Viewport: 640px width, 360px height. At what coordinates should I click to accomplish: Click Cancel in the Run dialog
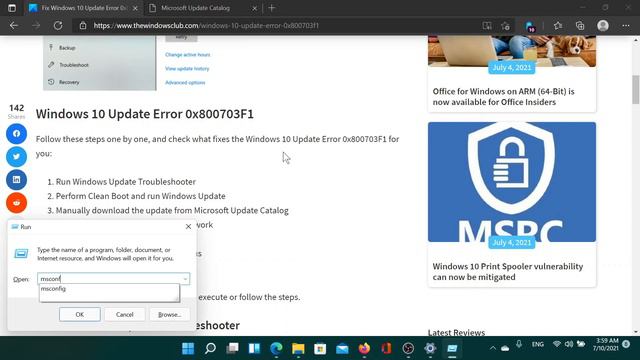(x=124, y=314)
